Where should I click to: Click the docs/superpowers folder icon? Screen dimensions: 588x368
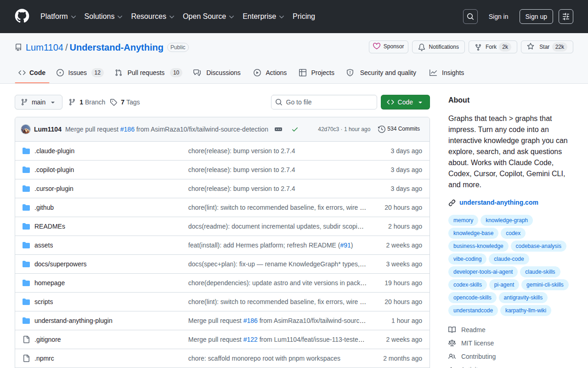click(x=26, y=264)
